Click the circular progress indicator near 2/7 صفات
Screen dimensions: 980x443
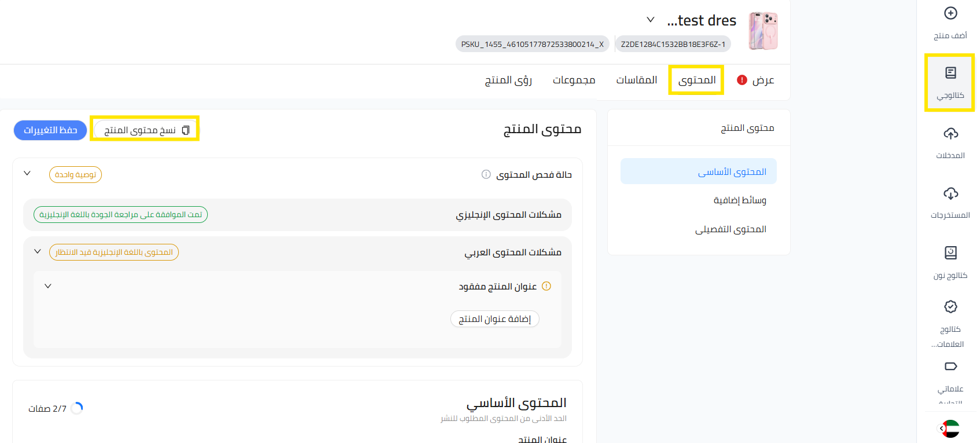[77, 408]
